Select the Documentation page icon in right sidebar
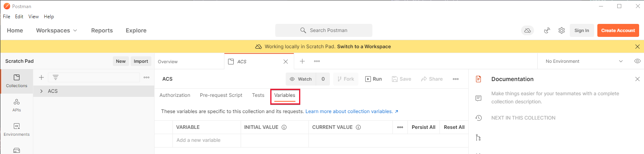The width and height of the screenshot is (644, 154). pos(478,79)
